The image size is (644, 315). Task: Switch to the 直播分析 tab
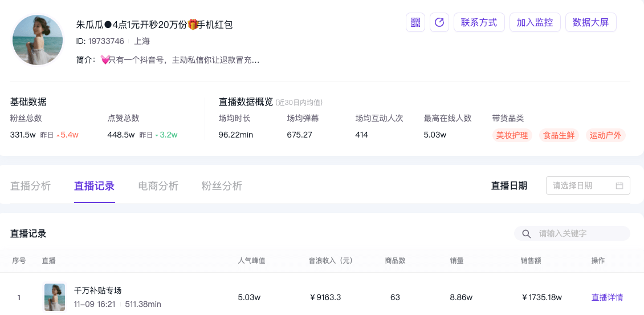31,186
